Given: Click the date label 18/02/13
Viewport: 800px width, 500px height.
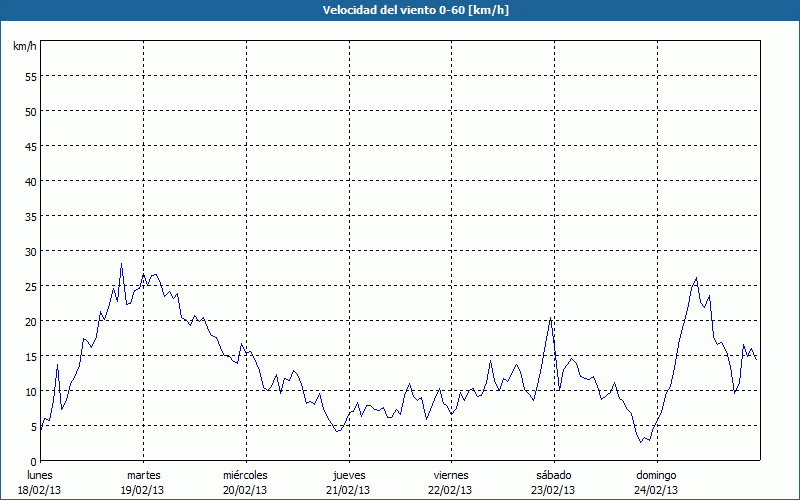Looking at the screenshot, I should coord(40,490).
